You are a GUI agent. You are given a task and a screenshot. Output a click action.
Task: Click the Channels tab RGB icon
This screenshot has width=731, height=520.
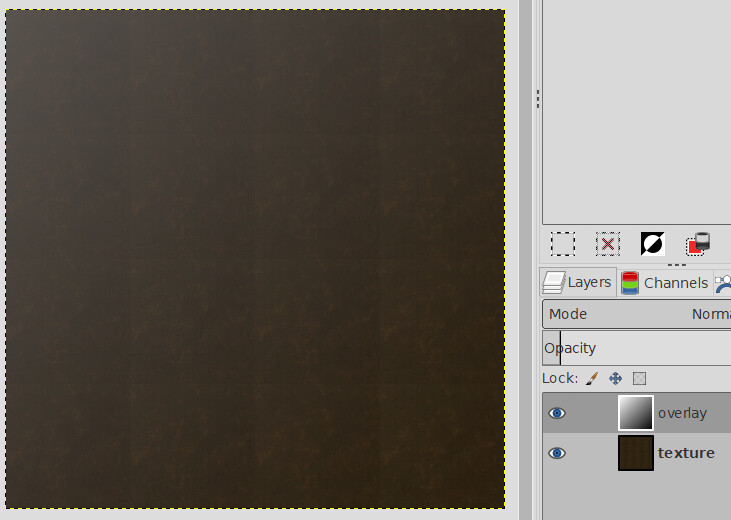630,283
